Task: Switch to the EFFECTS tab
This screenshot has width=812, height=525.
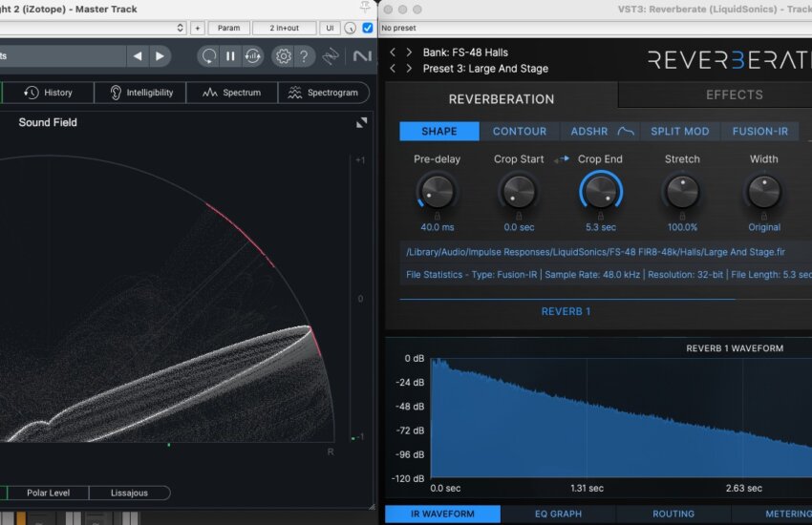Action: (734, 94)
